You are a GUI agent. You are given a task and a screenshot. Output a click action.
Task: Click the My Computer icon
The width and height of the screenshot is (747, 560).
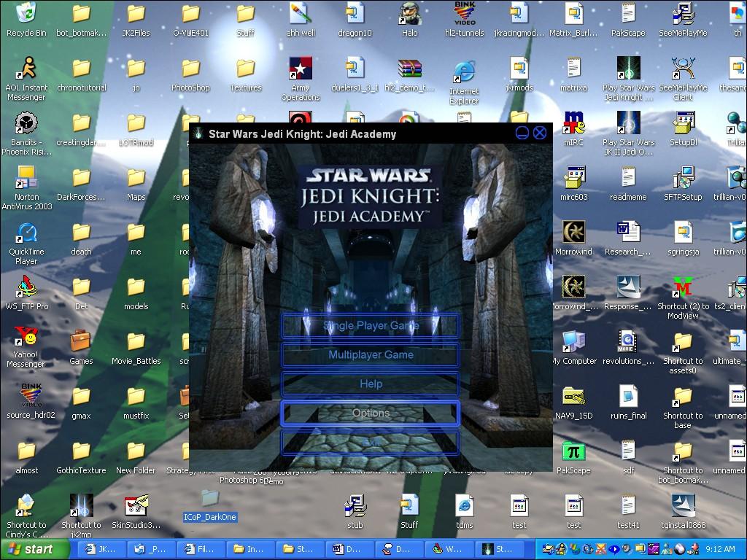coord(573,343)
